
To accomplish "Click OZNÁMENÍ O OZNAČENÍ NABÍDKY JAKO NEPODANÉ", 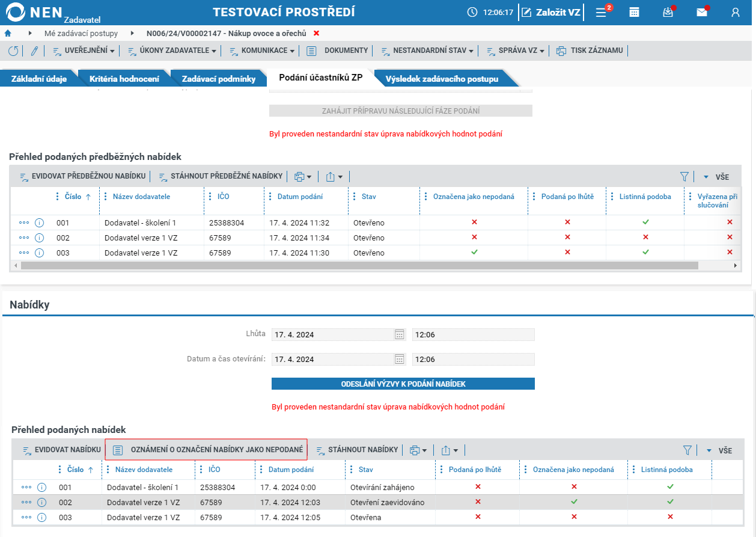I will coord(206,450).
